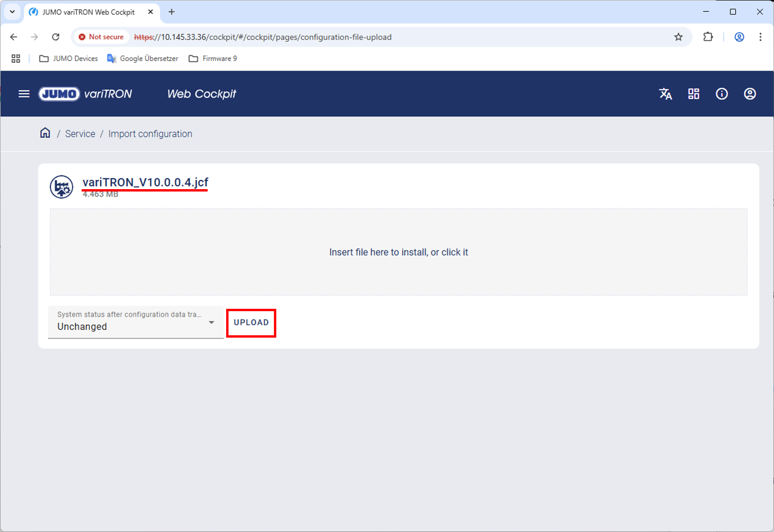Go to home via breadcrumb house icon
The image size is (774, 532).
tap(45, 133)
